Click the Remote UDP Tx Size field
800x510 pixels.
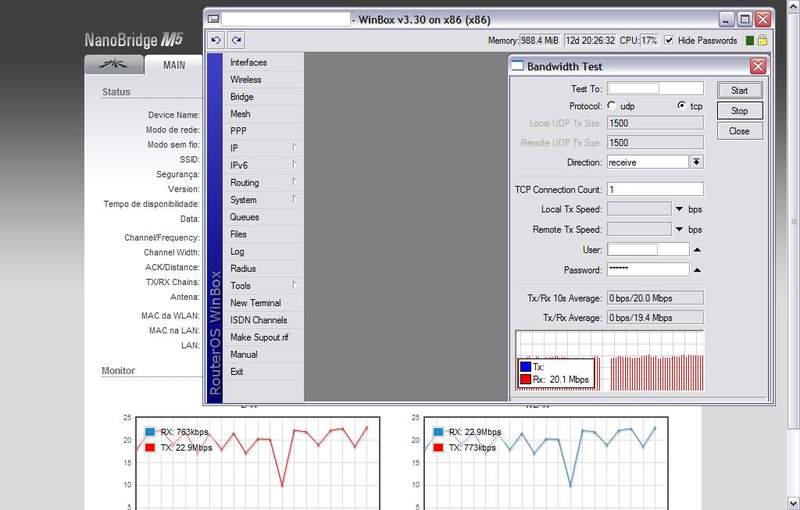click(655, 142)
